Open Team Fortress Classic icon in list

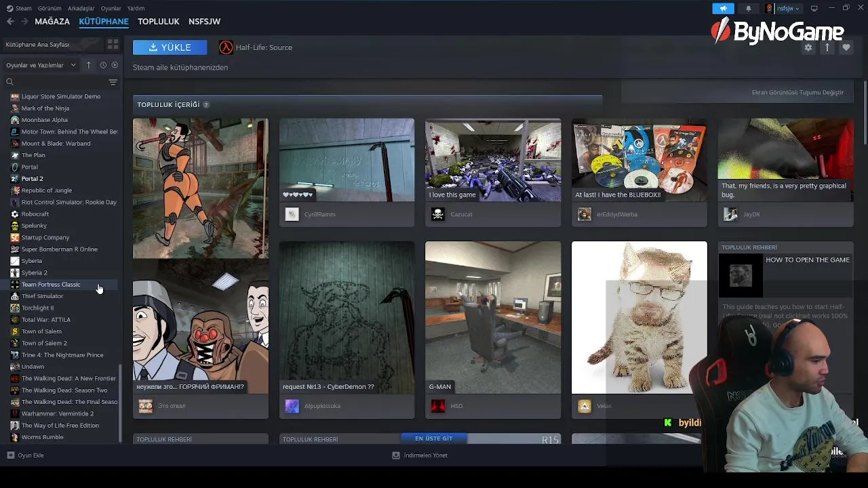click(x=15, y=285)
